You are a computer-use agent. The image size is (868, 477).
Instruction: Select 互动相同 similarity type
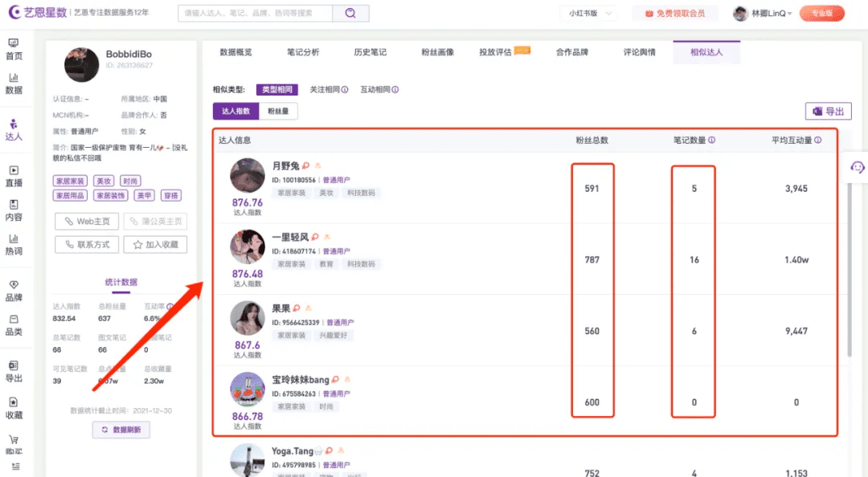click(375, 90)
